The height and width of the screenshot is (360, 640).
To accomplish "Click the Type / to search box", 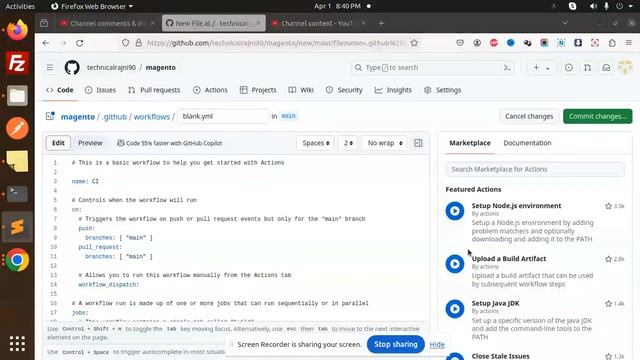I will click(426, 67).
